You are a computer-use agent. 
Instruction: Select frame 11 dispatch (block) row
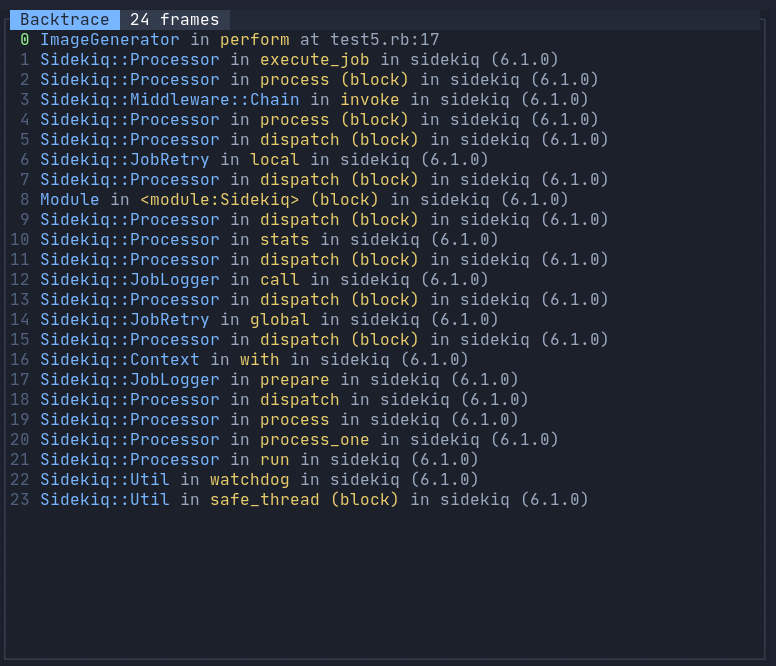[x=385, y=260]
